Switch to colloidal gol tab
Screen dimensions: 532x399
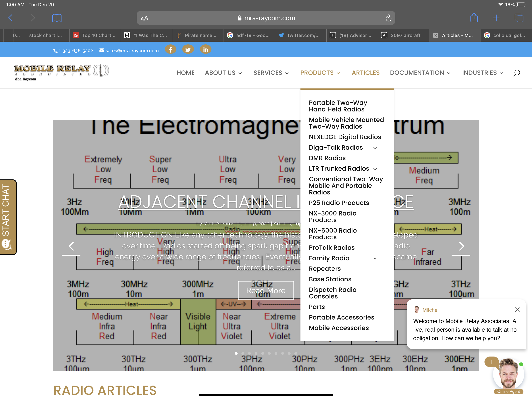(506, 35)
